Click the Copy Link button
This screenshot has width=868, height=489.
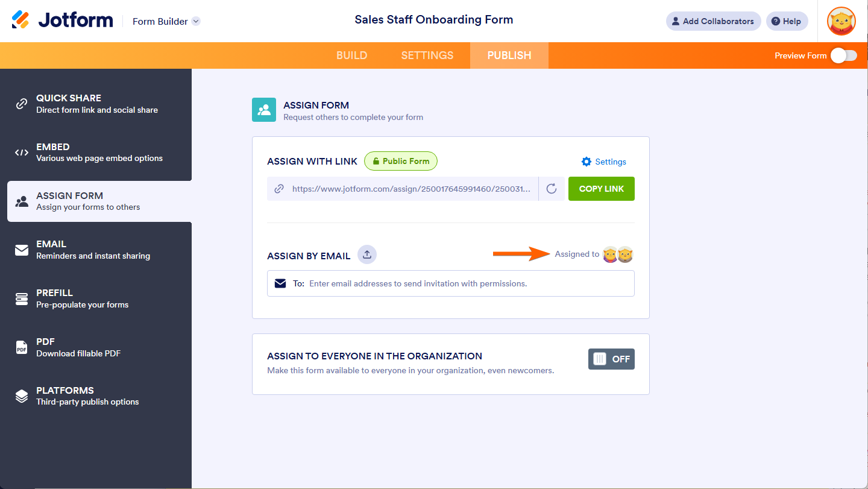click(601, 189)
